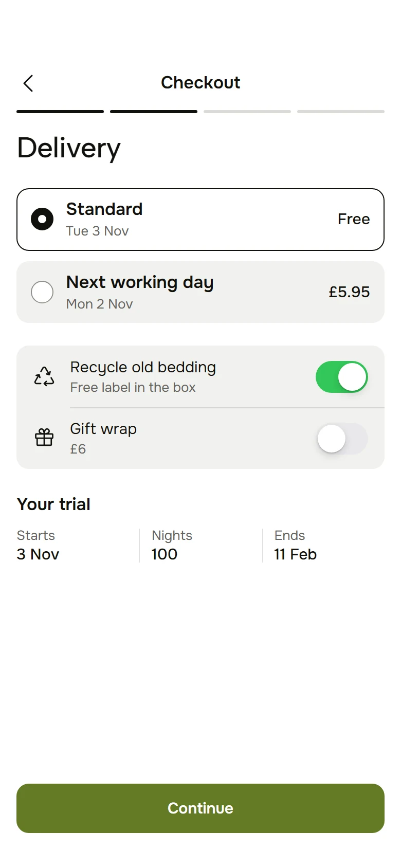This screenshot has width=401, height=868.
Task: Click the recycle symbol icon
Action: point(44,376)
